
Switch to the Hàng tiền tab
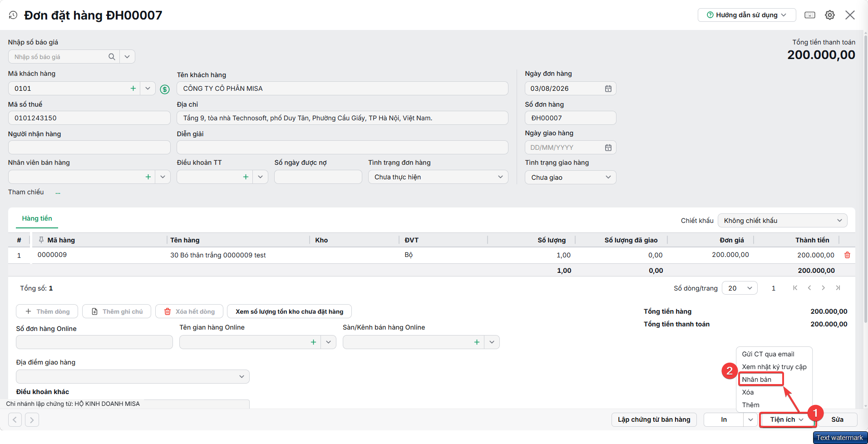click(x=37, y=218)
